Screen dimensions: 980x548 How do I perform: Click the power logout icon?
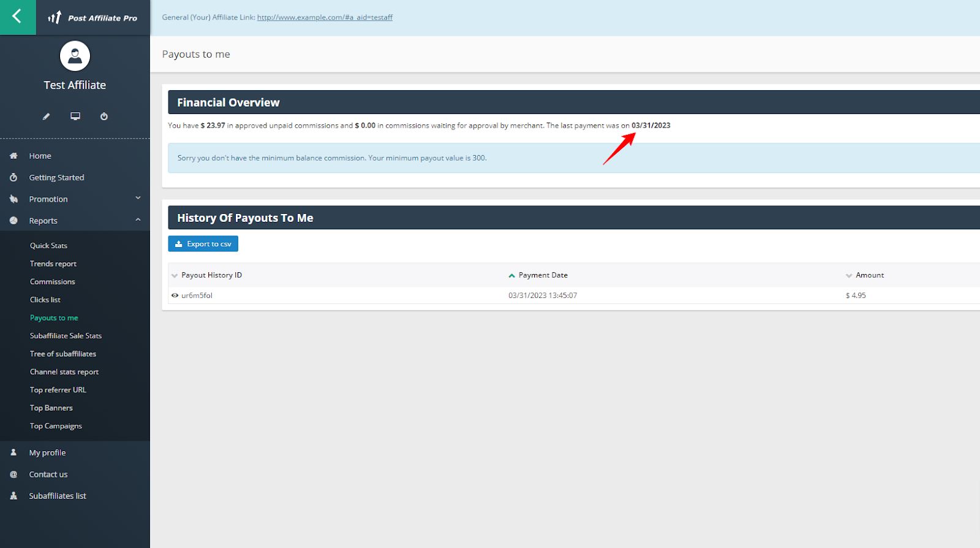coord(104,116)
